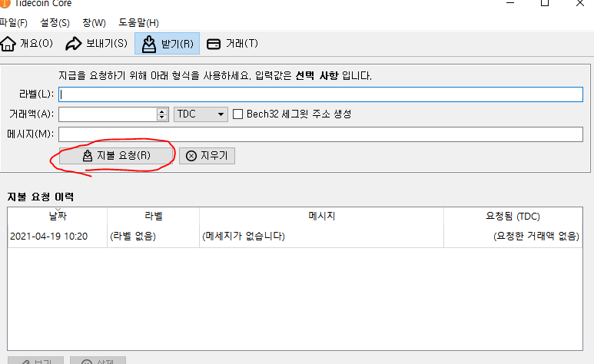This screenshot has height=364, width=594.
Task: Enable the Bech32 세그윗 주소 생성 checkbox
Action: [x=237, y=114]
